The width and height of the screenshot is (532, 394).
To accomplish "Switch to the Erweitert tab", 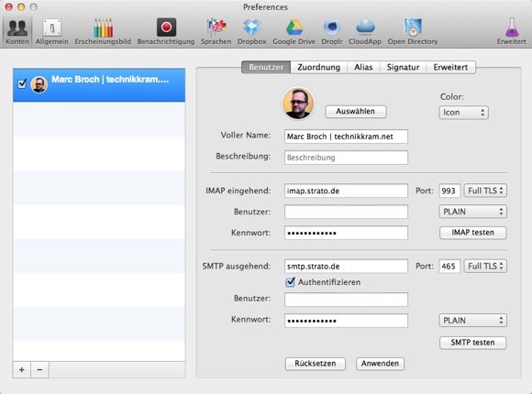I will [x=450, y=67].
